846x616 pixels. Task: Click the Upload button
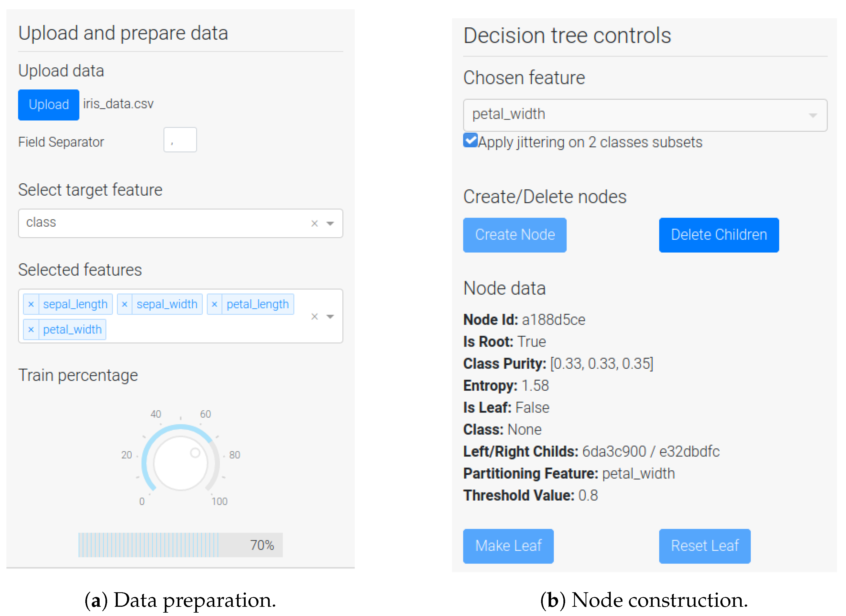(48, 105)
